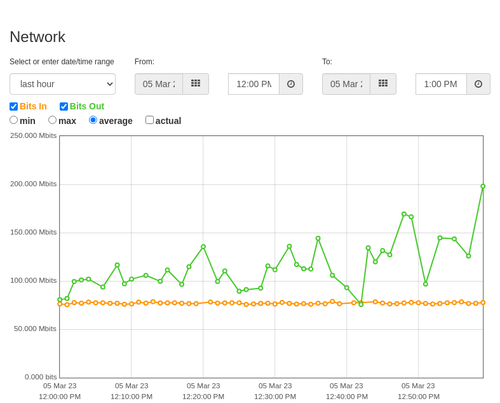Select the average radio button
The width and height of the screenshot is (500, 403).
pos(93,120)
